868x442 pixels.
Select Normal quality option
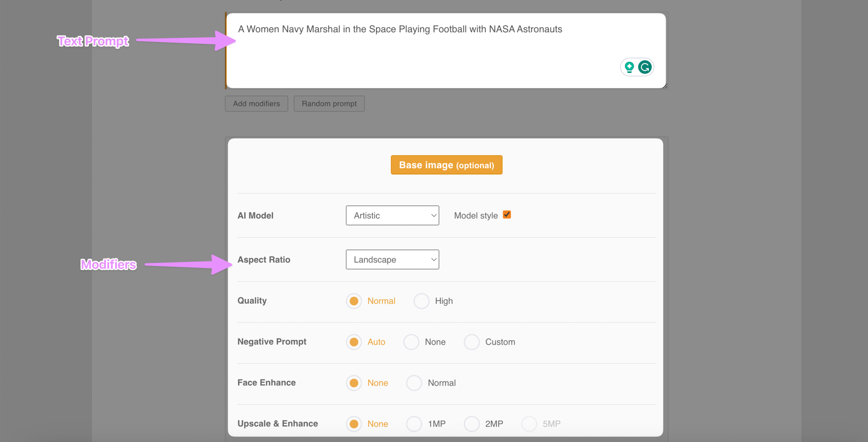click(x=354, y=301)
